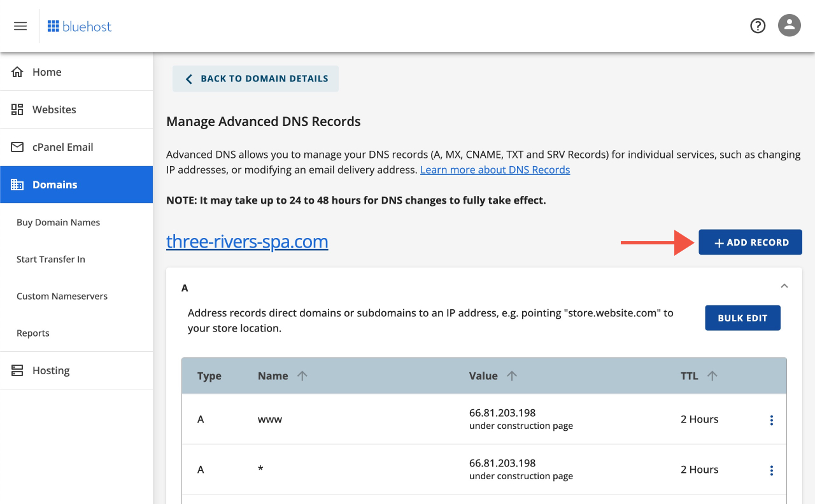This screenshot has height=504, width=815.
Task: Select the Hosting sidebar icon
Action: (17, 370)
